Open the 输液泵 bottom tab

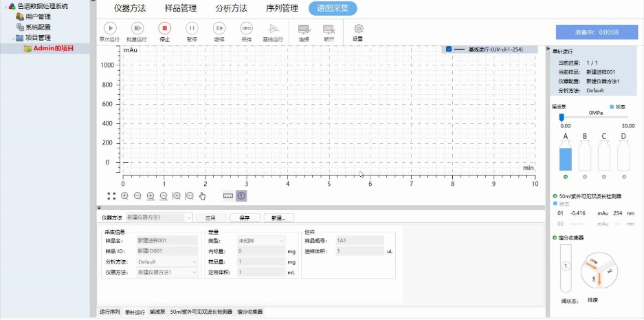(x=157, y=312)
